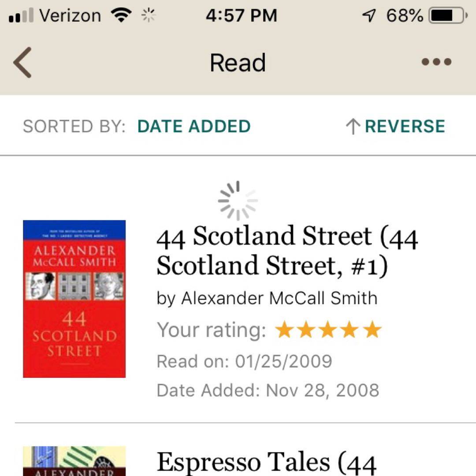This screenshot has width=476, height=476.
Task: Tap the location services arrow icon
Action: tap(368, 16)
